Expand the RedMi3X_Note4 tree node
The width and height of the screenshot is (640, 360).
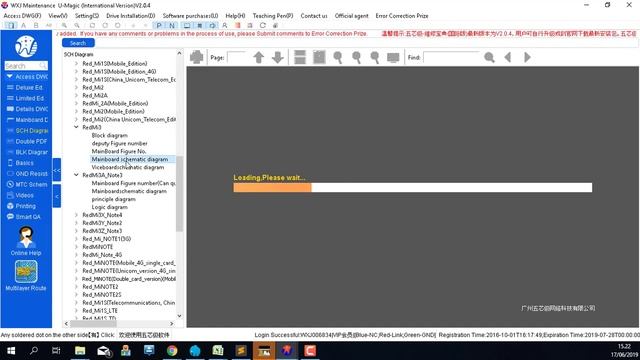coord(76,215)
